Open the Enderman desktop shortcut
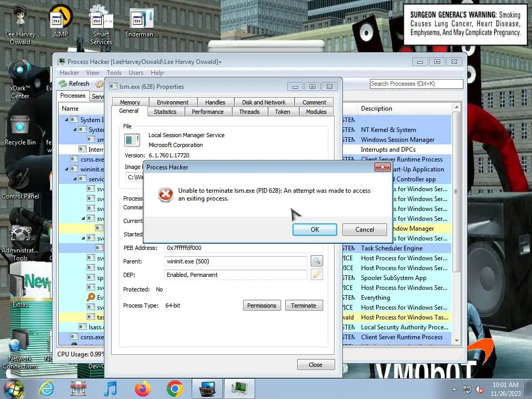532x399 pixels. click(x=141, y=22)
